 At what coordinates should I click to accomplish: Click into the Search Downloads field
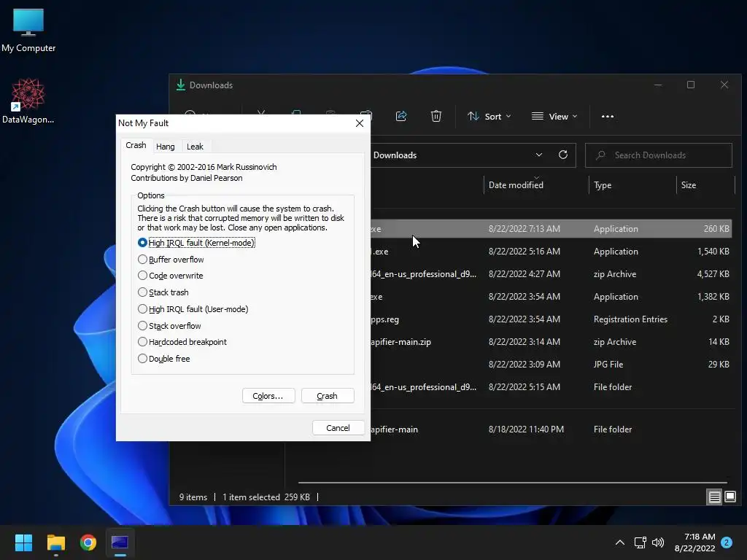click(x=659, y=155)
